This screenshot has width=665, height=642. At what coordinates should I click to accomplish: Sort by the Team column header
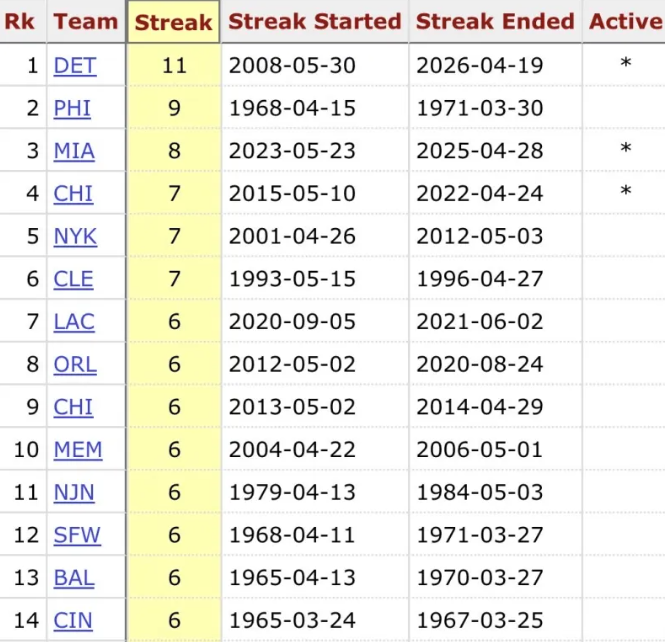pos(85,22)
